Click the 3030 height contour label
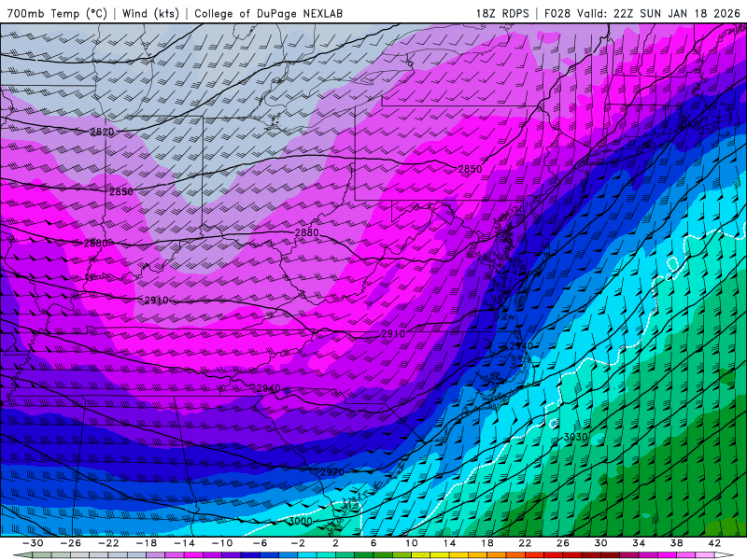747x560 pixels. coord(575,437)
